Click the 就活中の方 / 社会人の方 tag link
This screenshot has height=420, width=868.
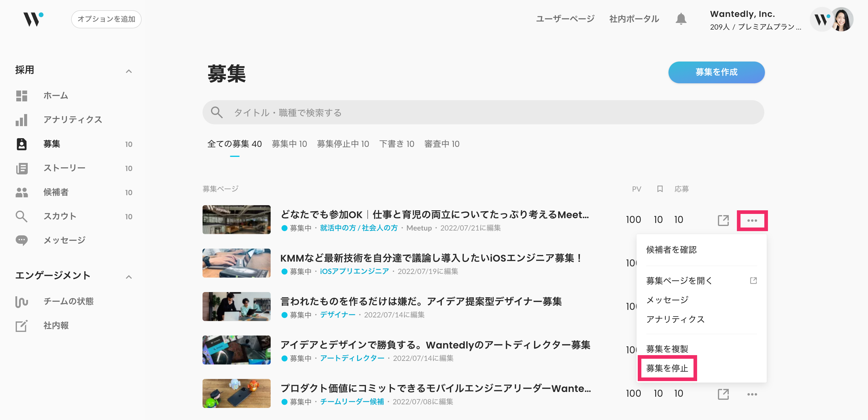[359, 228]
